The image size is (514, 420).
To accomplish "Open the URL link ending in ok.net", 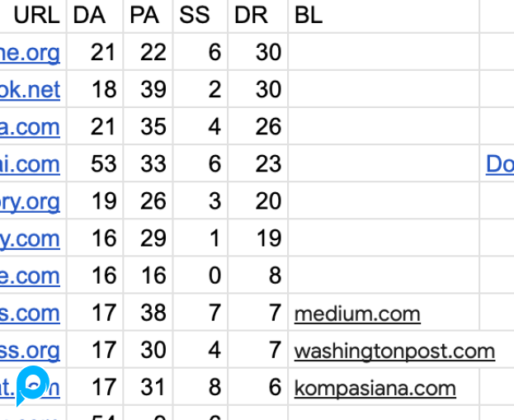I will pos(30,89).
